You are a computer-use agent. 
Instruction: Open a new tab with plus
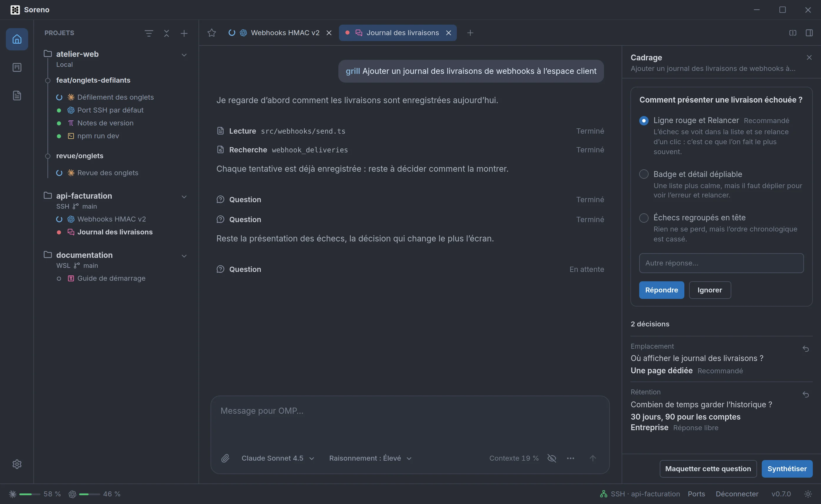point(470,33)
